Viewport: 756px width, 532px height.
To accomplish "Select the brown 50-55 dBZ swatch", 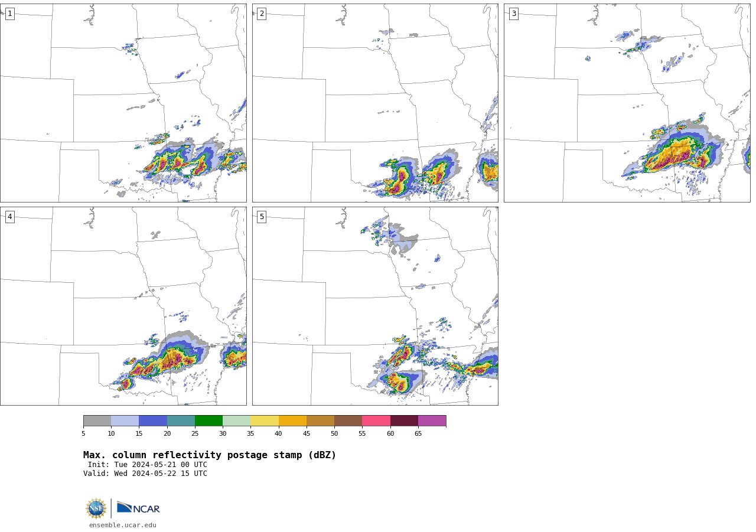I will (x=348, y=420).
